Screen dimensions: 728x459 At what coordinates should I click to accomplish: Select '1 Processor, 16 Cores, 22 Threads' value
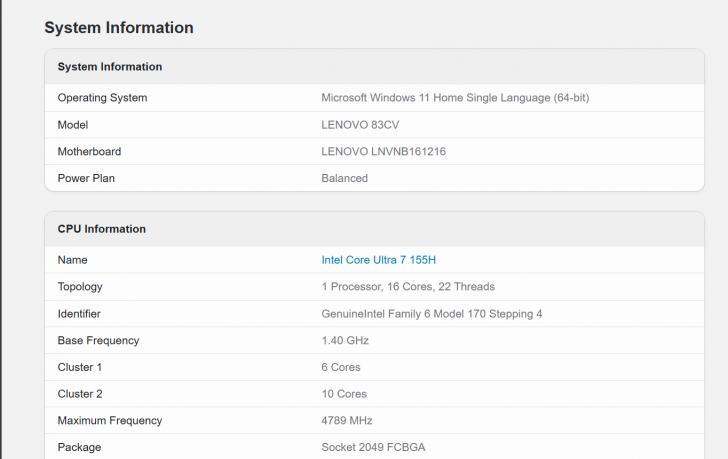coord(408,287)
